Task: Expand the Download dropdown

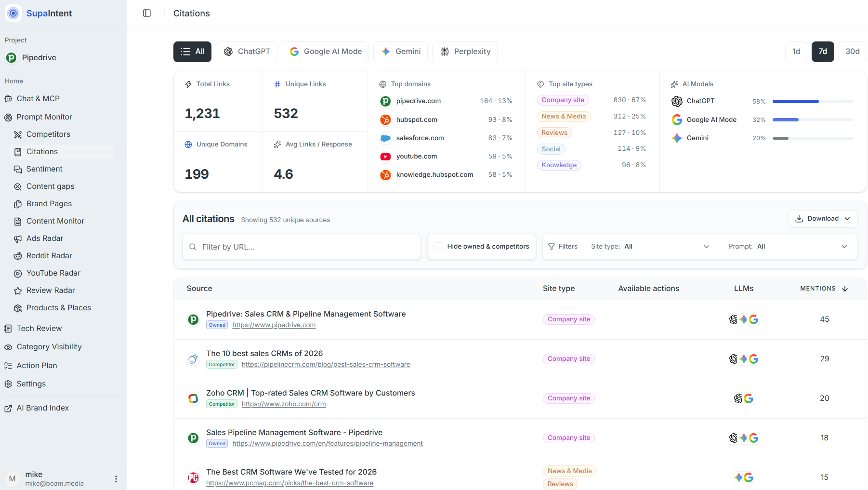Action: tap(823, 219)
